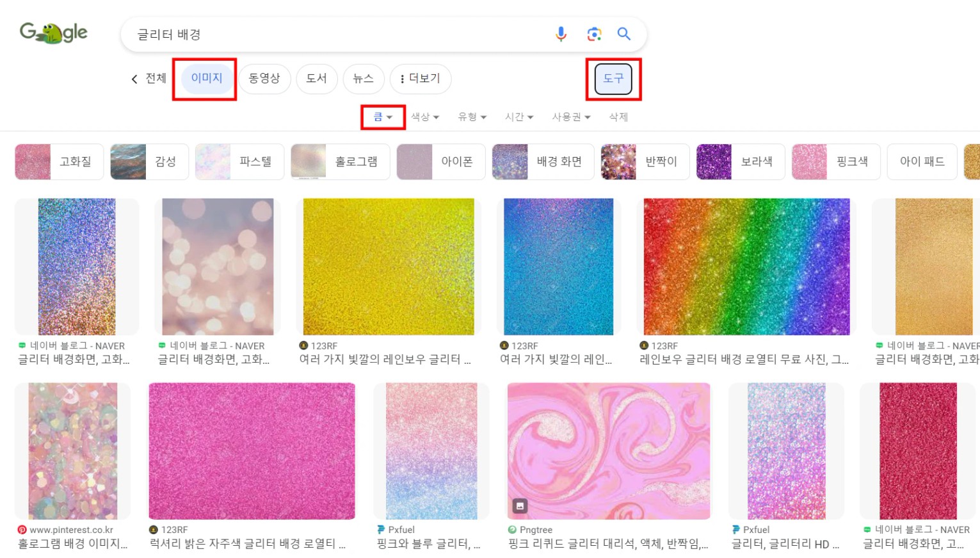This screenshot has width=980, height=558.
Task: Switch to the 전체 tab
Action: [156, 78]
